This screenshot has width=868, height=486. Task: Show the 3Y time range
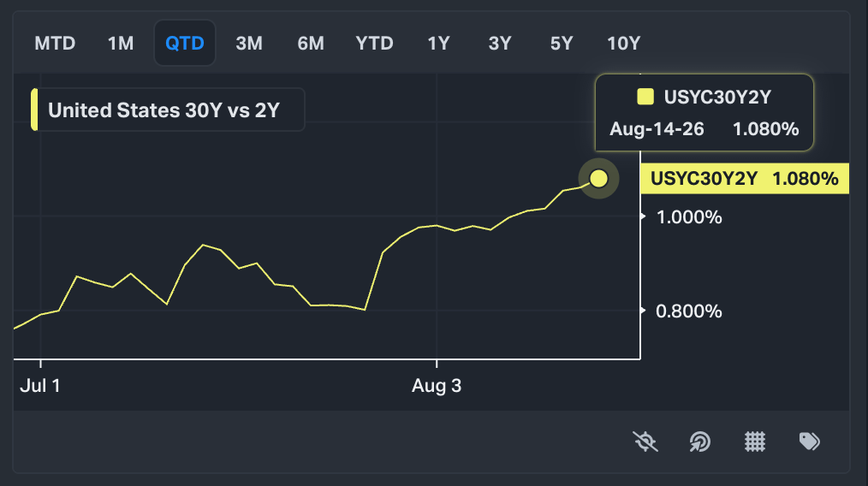coord(500,43)
